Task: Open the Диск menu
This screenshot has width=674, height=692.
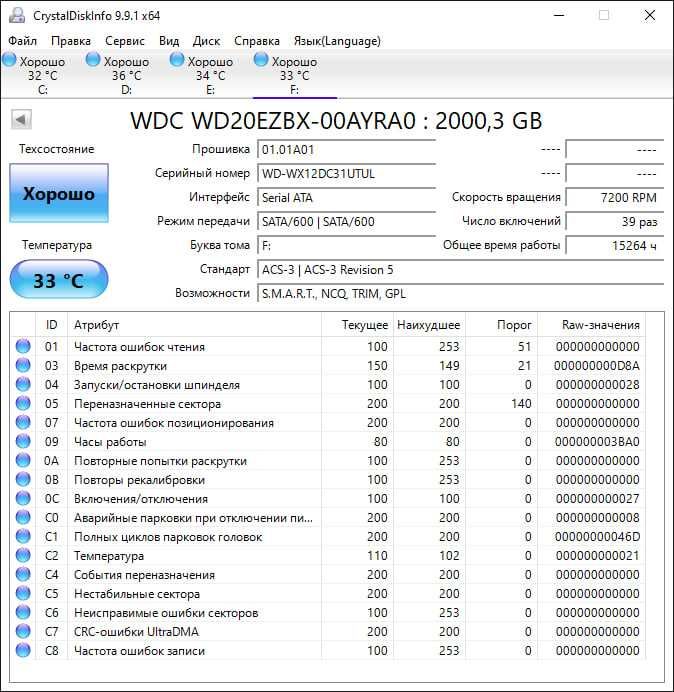Action: click(206, 41)
